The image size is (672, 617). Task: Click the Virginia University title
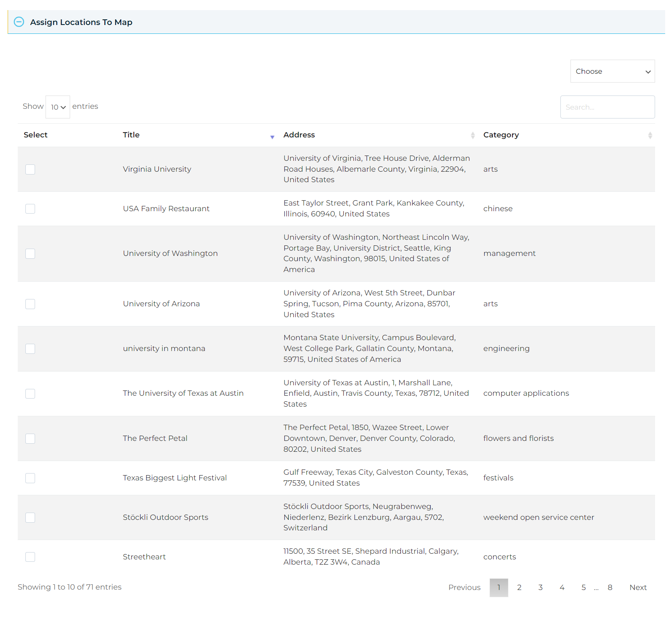[157, 169]
